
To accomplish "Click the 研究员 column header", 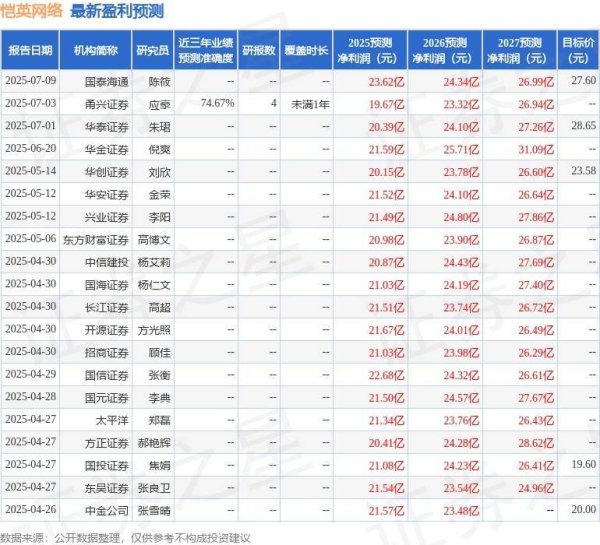I will pyautogui.click(x=153, y=50).
